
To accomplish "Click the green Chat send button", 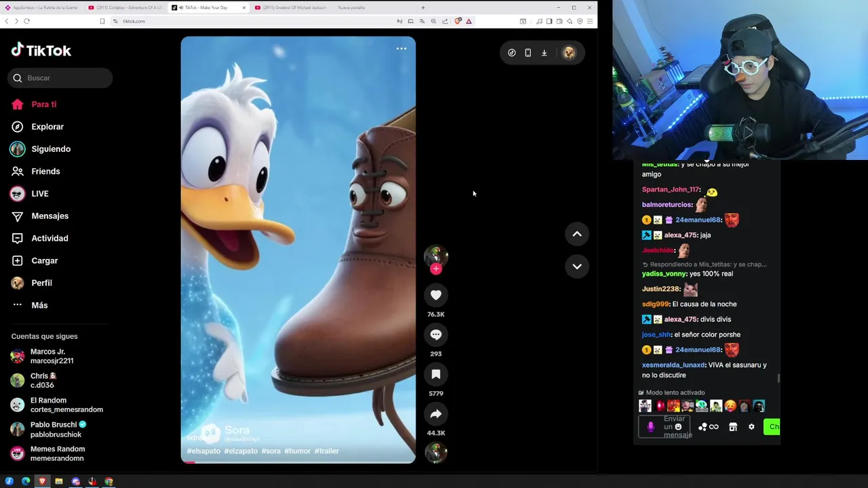I will [772, 427].
